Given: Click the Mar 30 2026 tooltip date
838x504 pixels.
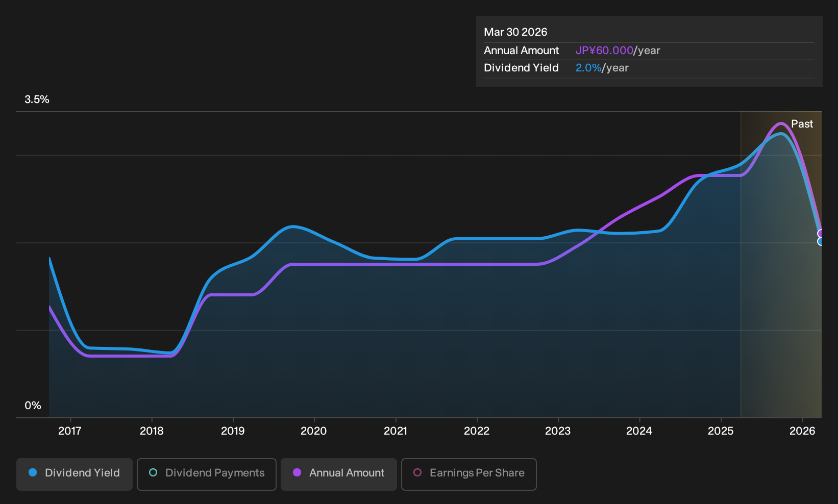Looking at the screenshot, I should (x=515, y=32).
